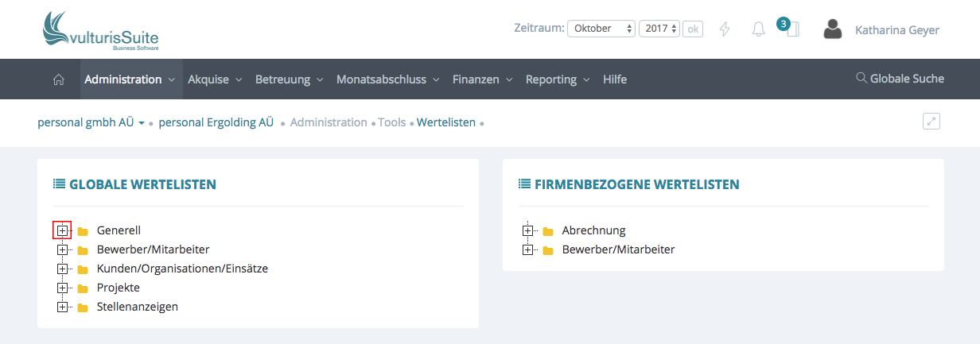Click the user avatar icon

(833, 29)
